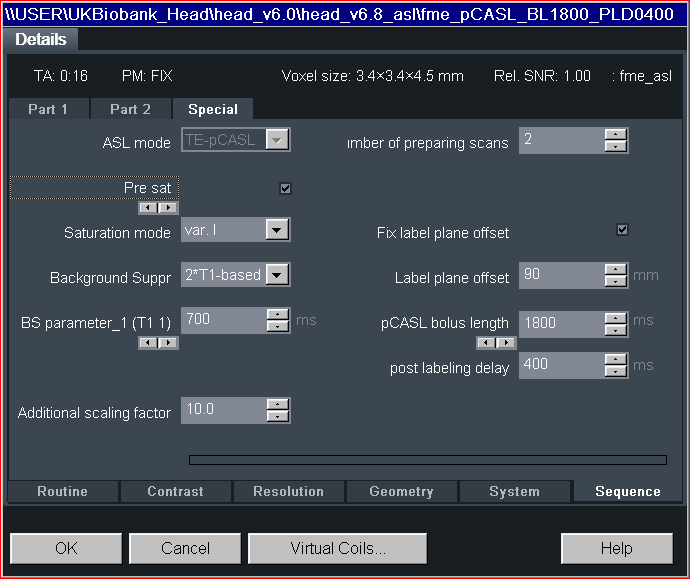Image resolution: width=690 pixels, height=579 pixels.
Task: Open the Saturation mode dropdown
Action: click(x=277, y=231)
